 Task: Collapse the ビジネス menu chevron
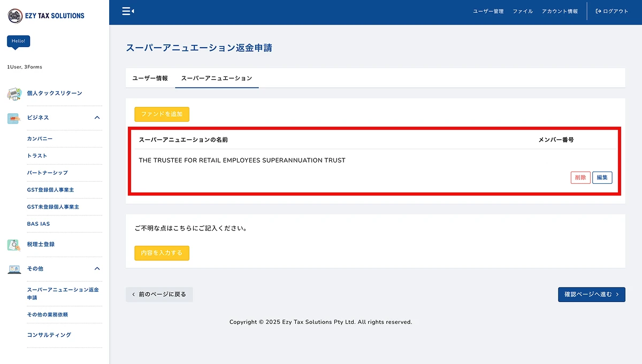point(97,118)
